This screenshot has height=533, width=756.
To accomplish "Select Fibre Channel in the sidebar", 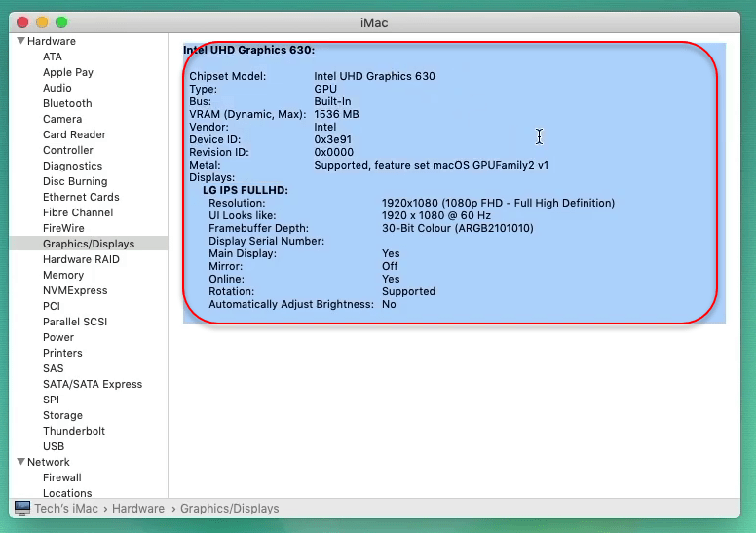I will [x=78, y=212].
